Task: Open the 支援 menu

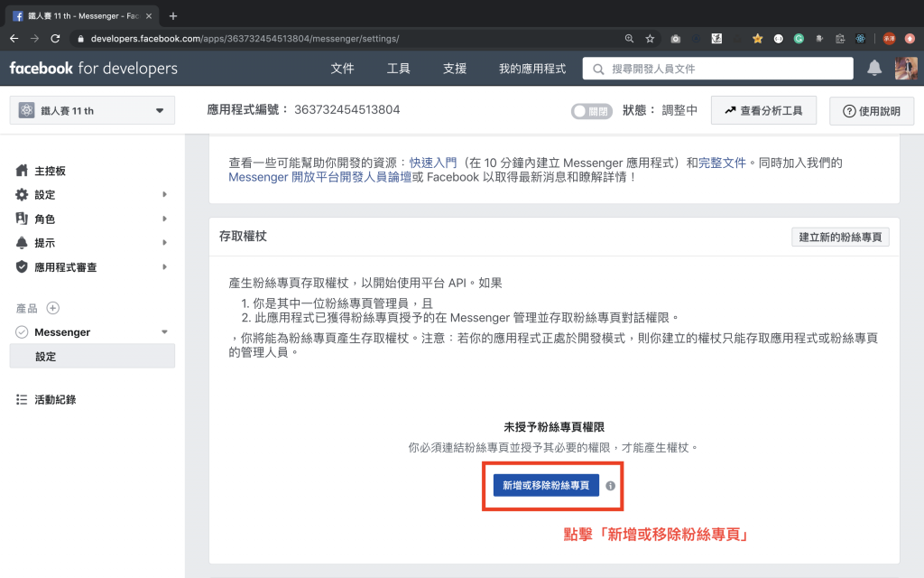Action: pyautogui.click(x=455, y=69)
